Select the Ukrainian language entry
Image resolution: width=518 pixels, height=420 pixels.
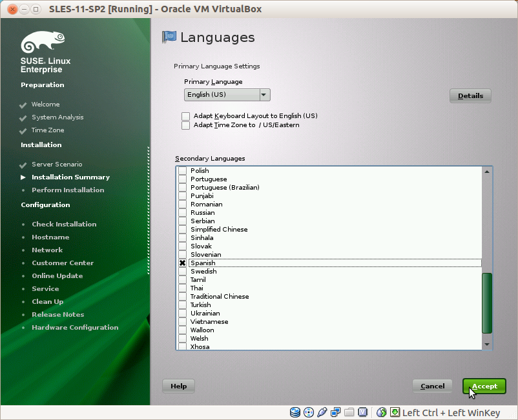(x=329, y=314)
